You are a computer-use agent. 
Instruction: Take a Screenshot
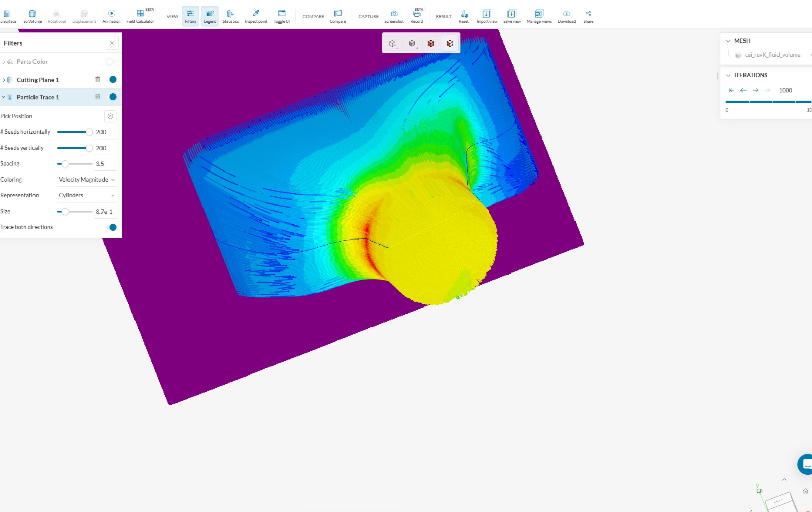pos(394,16)
